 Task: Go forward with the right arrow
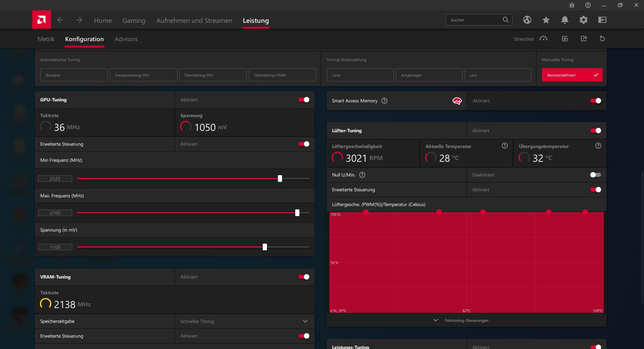click(x=79, y=20)
